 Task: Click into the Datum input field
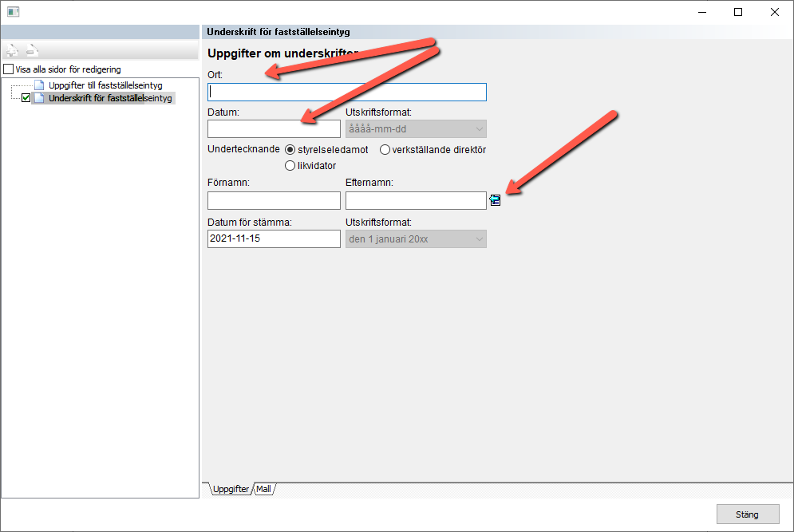click(x=274, y=129)
